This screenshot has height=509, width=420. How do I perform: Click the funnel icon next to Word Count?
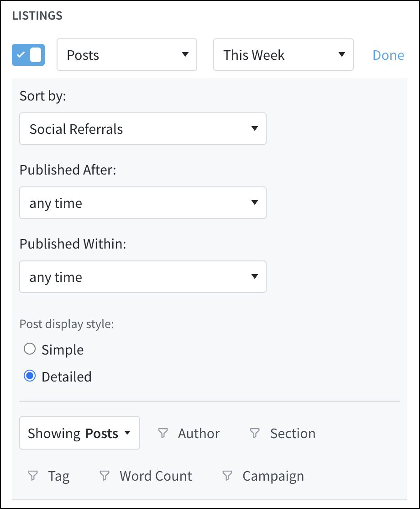(x=105, y=476)
